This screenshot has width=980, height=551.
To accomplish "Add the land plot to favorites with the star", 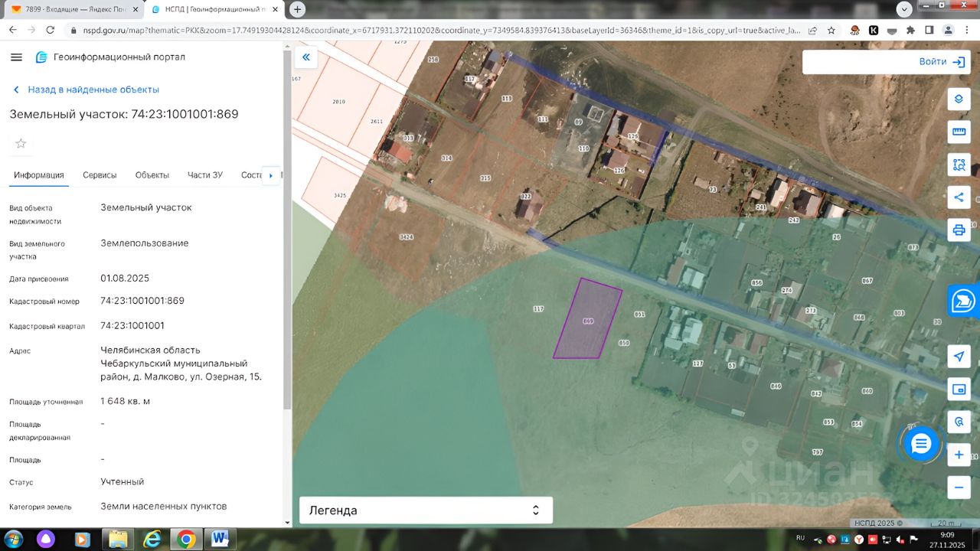I will coord(21,143).
